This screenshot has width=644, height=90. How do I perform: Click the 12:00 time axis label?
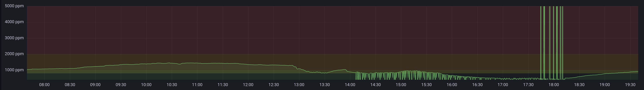248,85
